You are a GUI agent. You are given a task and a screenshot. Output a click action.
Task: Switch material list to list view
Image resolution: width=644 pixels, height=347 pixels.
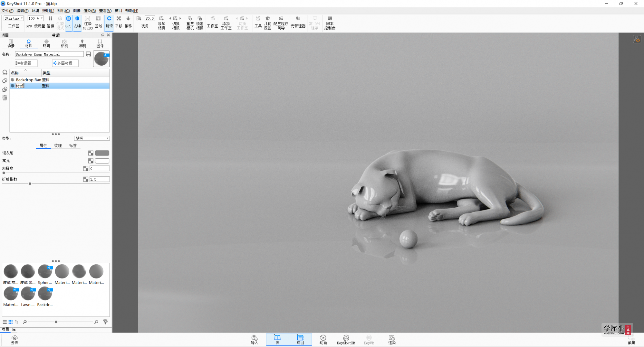point(5,322)
